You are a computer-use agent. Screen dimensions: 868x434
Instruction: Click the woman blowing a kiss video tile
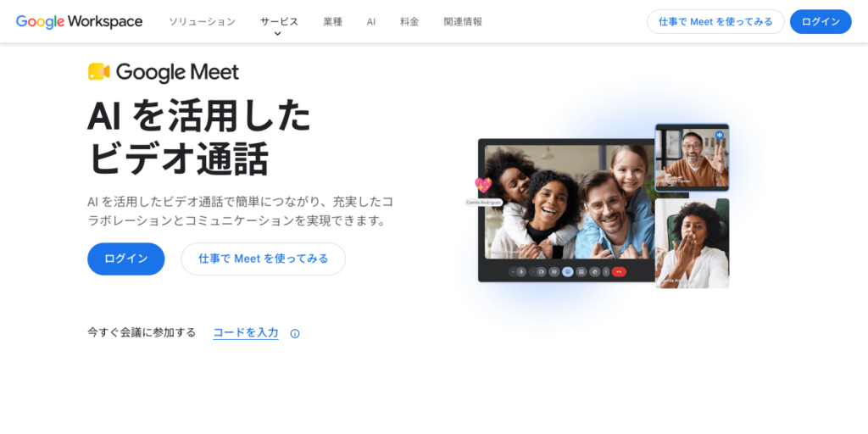(692, 243)
